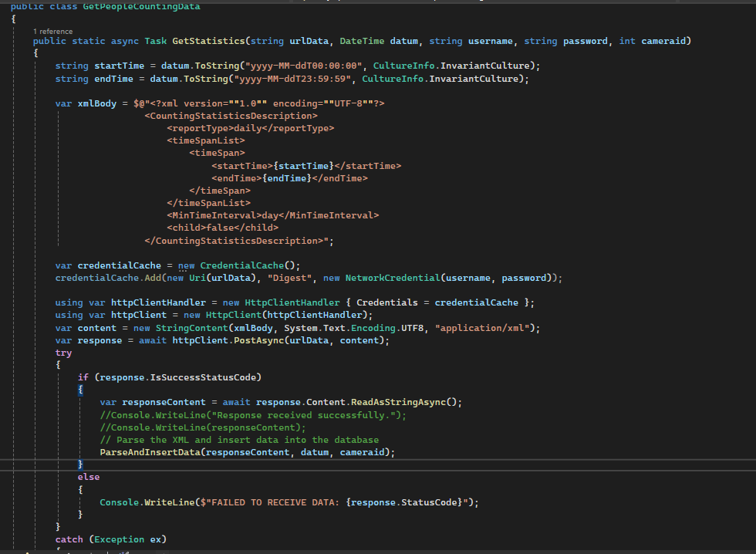Set a breakpoint beside the ParseAndInsertData call
This screenshot has width=756, height=554.
pos(8,452)
